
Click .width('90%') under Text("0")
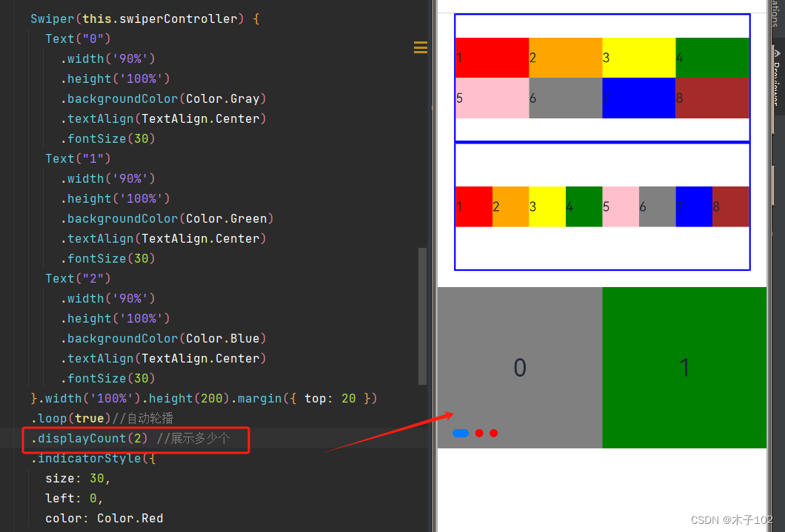point(107,58)
